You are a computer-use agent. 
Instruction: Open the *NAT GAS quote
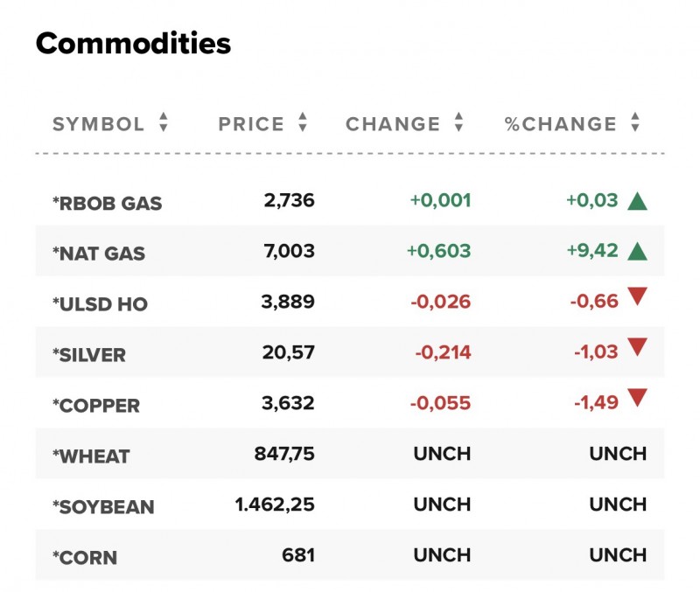99,254
